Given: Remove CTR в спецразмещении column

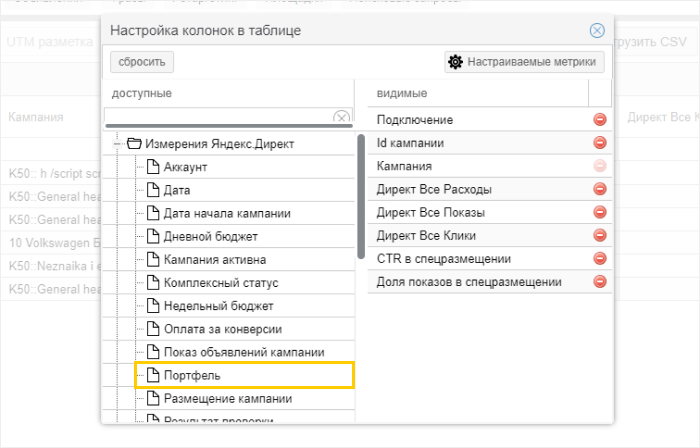Looking at the screenshot, I should pos(600,259).
